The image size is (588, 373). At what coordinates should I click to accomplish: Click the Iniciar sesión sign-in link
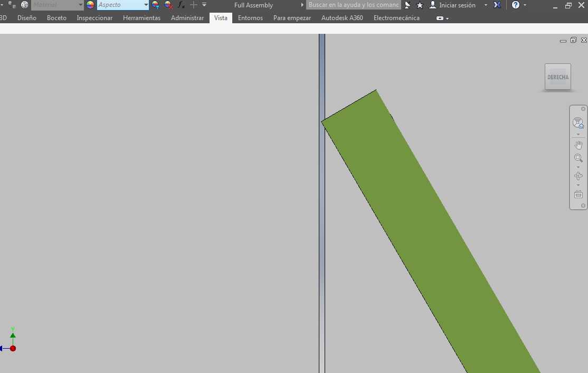pyautogui.click(x=457, y=5)
